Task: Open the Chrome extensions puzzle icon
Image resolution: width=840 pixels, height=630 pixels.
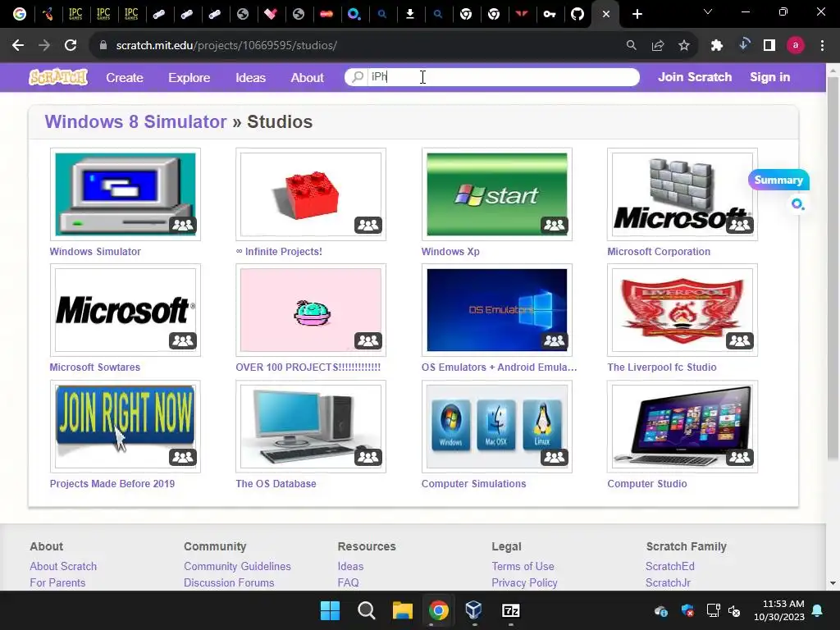Action: pyautogui.click(x=717, y=46)
